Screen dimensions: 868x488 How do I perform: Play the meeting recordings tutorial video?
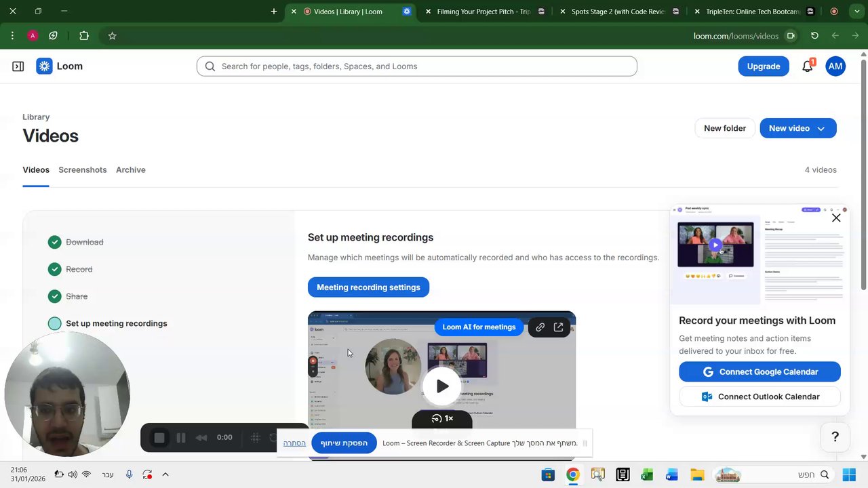tap(442, 386)
